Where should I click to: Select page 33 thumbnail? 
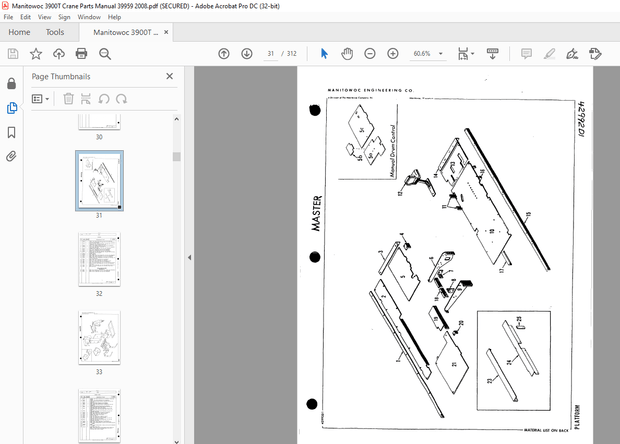(x=99, y=338)
